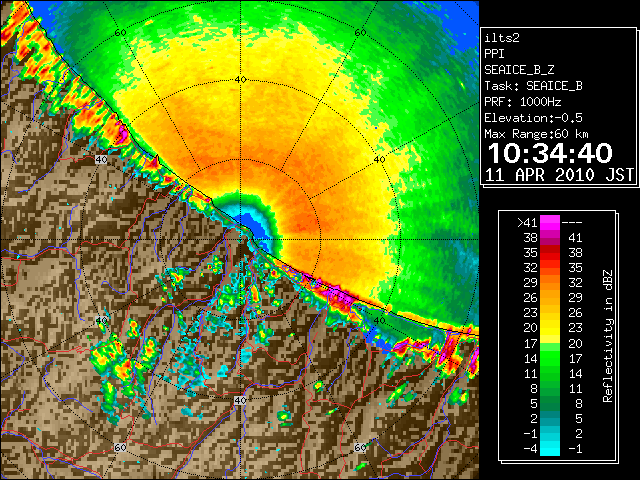
Task: Click the 10:34:40 timestamp
Action: (x=550, y=153)
